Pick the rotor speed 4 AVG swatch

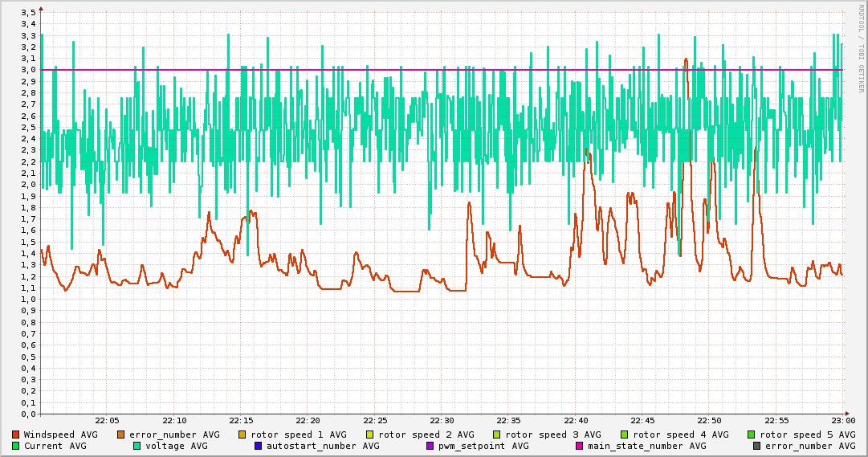point(625,435)
